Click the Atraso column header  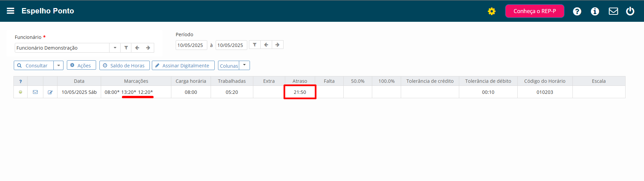point(300,81)
